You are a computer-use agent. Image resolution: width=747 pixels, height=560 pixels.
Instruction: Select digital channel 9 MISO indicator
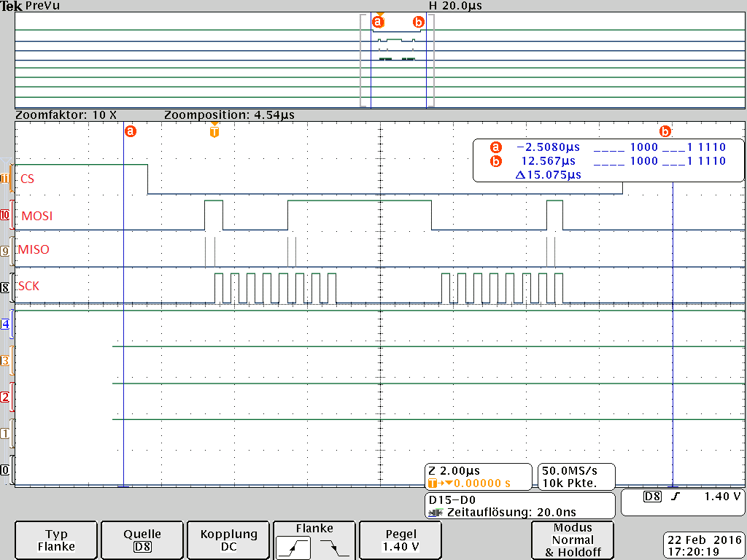tap(5, 251)
